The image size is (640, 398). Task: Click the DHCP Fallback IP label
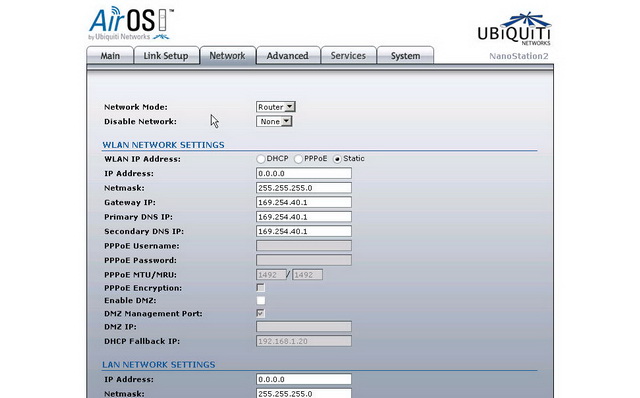click(142, 341)
